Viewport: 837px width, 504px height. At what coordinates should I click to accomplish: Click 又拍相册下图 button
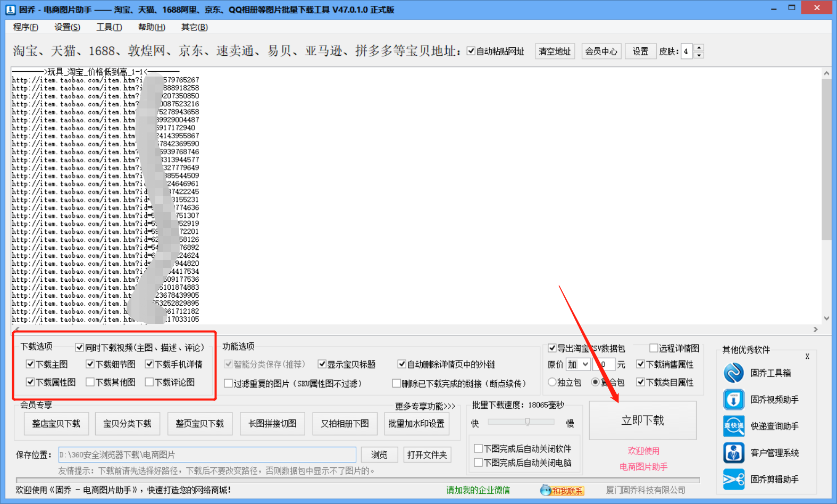pos(345,424)
